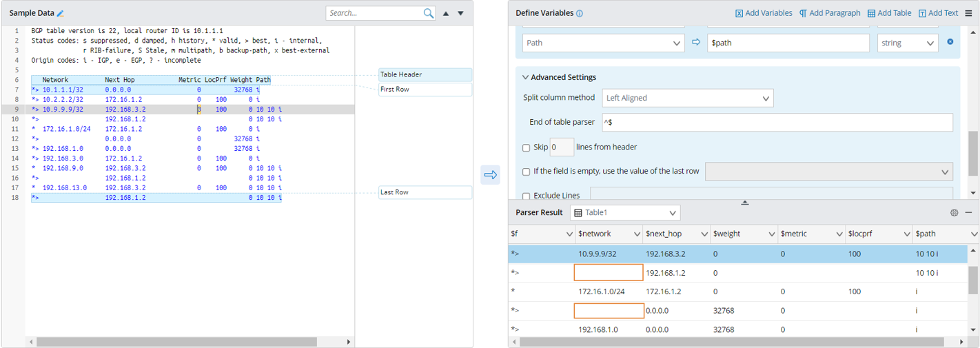Screen dimensions: 980x348
Task: Open the Define Variables hamburger menu
Action: click(x=968, y=13)
